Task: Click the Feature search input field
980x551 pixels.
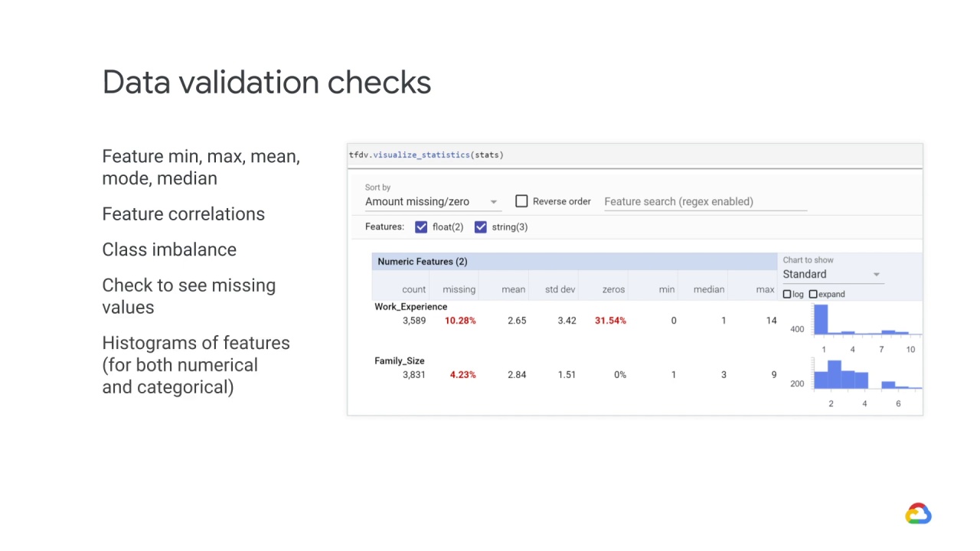Action: coord(704,202)
